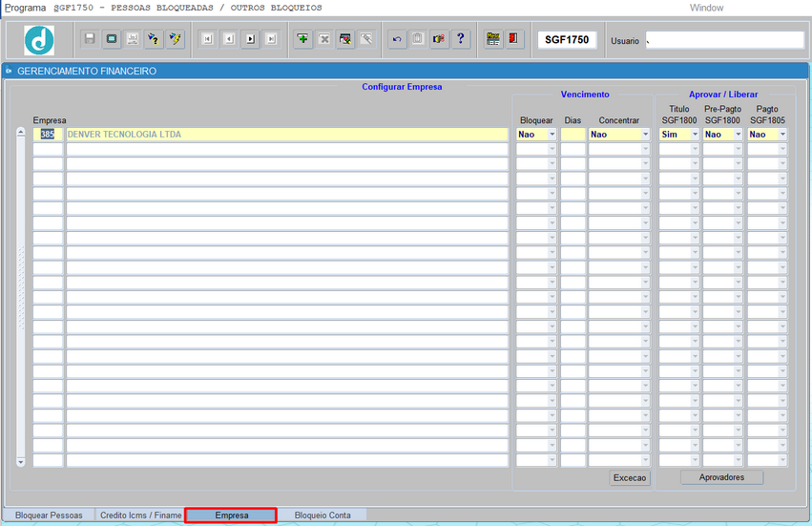Click the 'Aprovar / Liberar' group label
This screenshot has height=526, width=812.
723,95
